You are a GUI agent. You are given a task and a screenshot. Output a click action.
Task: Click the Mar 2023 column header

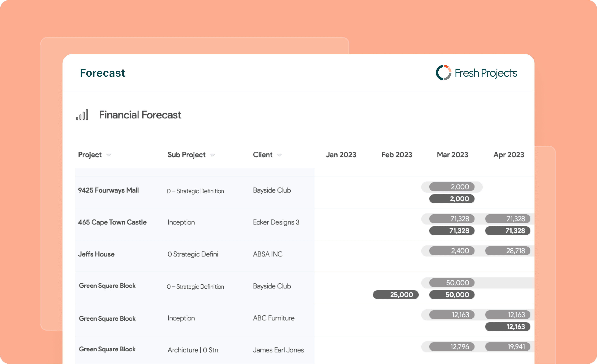pyautogui.click(x=452, y=155)
